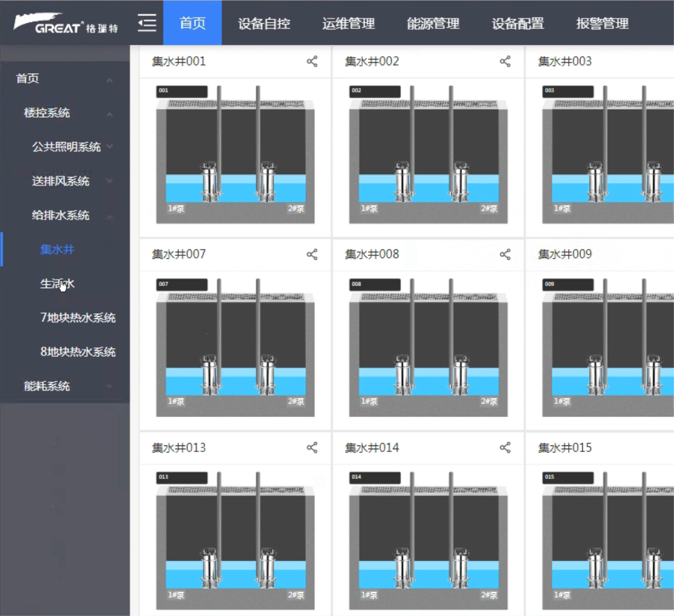Switch to the 能源管理 tab
The image size is (674, 616).
point(433,24)
